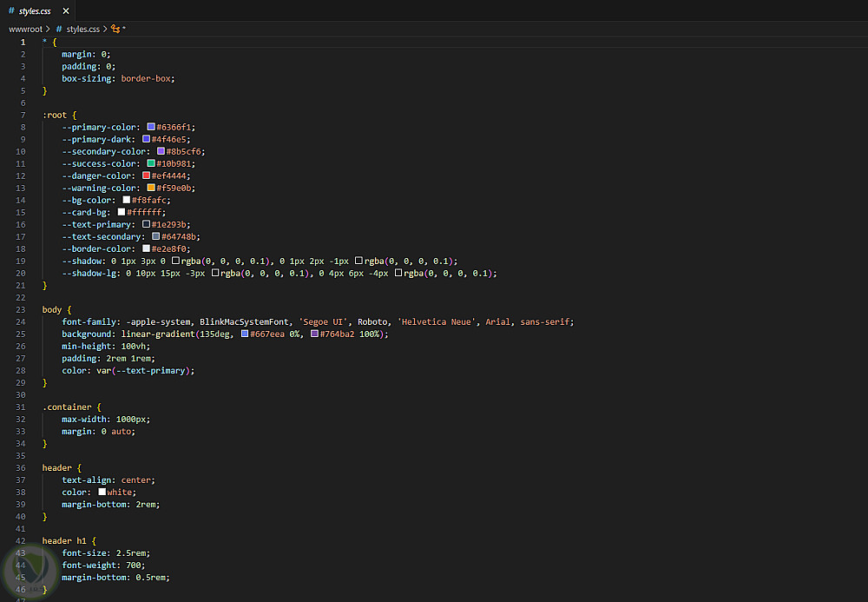Expand the styles.css breadcrumb item
Screen dimensions: 868x602
tap(83, 29)
